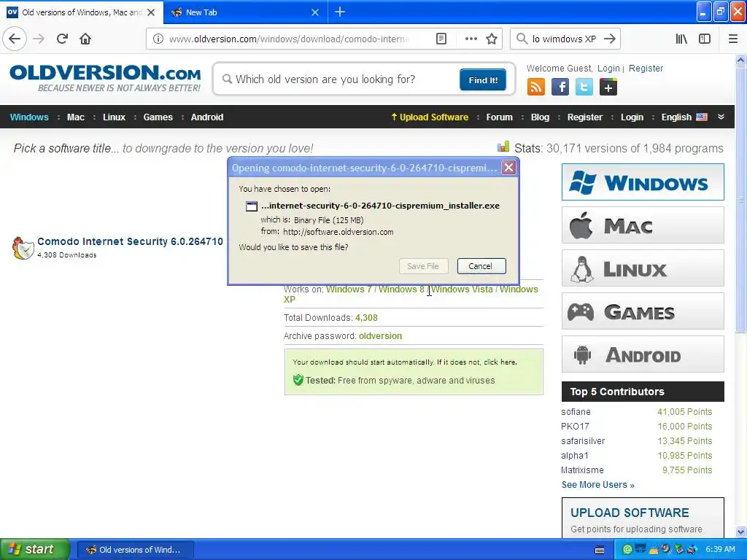Click the green @ messenger tray icon
Screen dimensions: 747x560
pyautogui.click(x=628, y=550)
